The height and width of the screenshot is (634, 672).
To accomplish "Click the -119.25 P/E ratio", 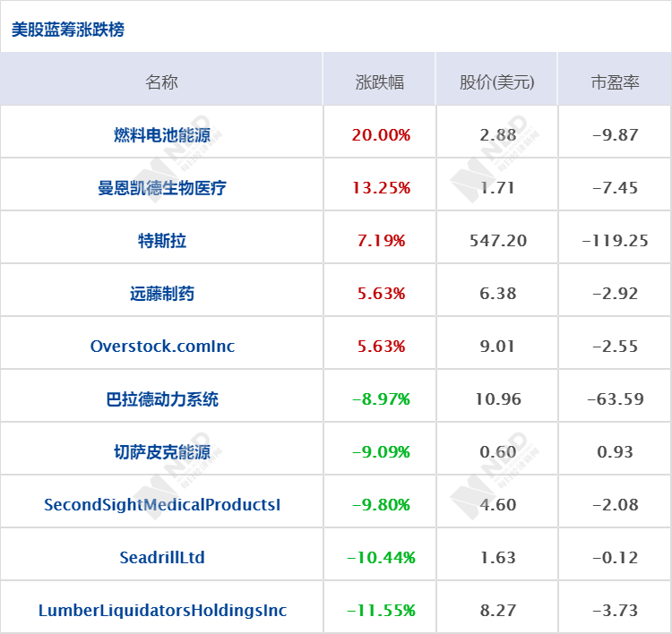I will tap(615, 241).
